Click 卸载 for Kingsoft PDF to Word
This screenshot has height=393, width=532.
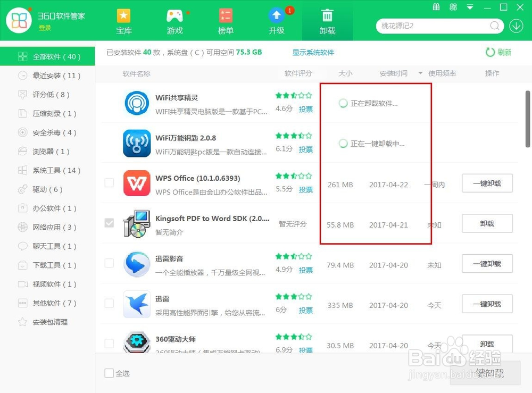click(x=487, y=223)
